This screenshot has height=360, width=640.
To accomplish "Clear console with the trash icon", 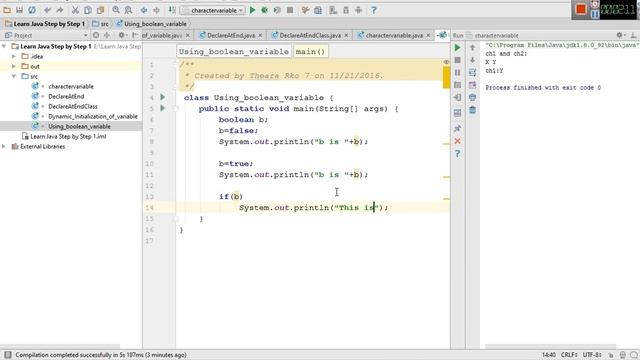I will pyautogui.click(x=473, y=110).
